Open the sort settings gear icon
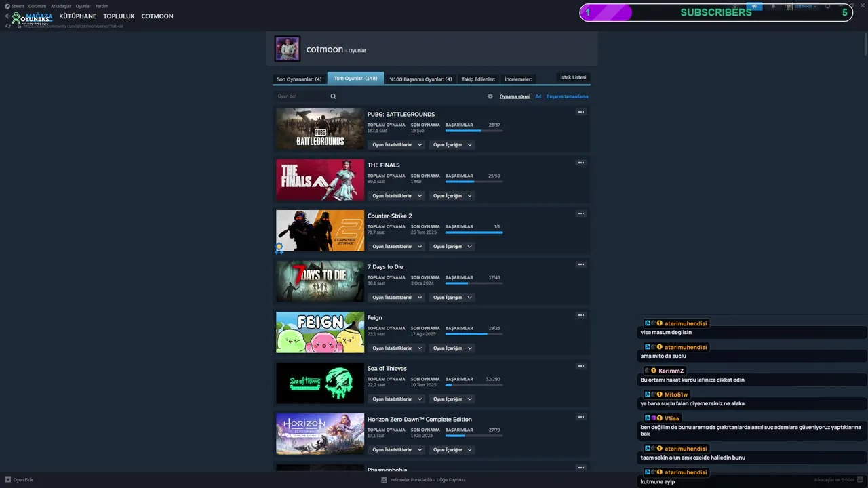Image resolution: width=868 pixels, height=488 pixels. pos(490,96)
